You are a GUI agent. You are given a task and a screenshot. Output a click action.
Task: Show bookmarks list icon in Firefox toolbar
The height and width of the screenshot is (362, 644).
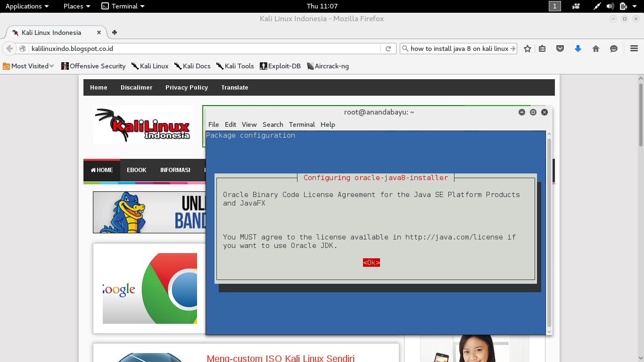point(542,49)
